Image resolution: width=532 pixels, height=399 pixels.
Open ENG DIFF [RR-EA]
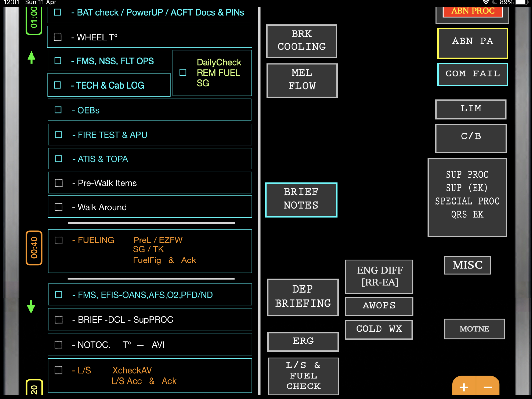click(379, 276)
